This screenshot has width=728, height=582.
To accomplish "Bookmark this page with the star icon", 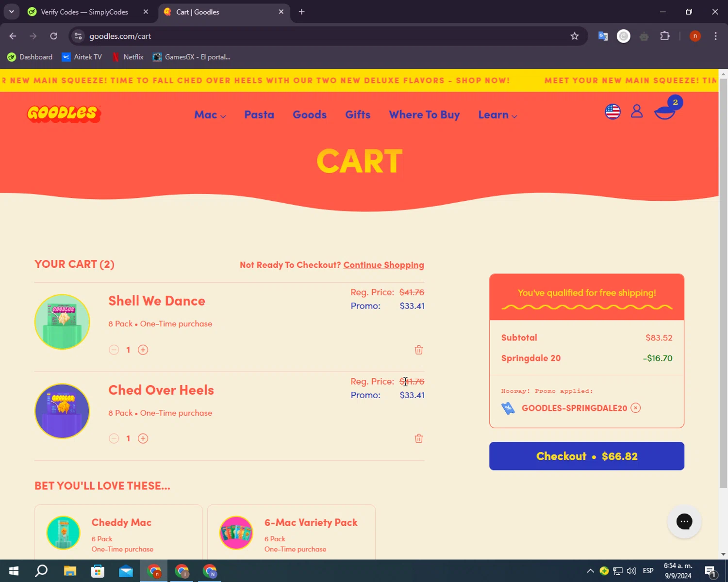I will tap(575, 36).
